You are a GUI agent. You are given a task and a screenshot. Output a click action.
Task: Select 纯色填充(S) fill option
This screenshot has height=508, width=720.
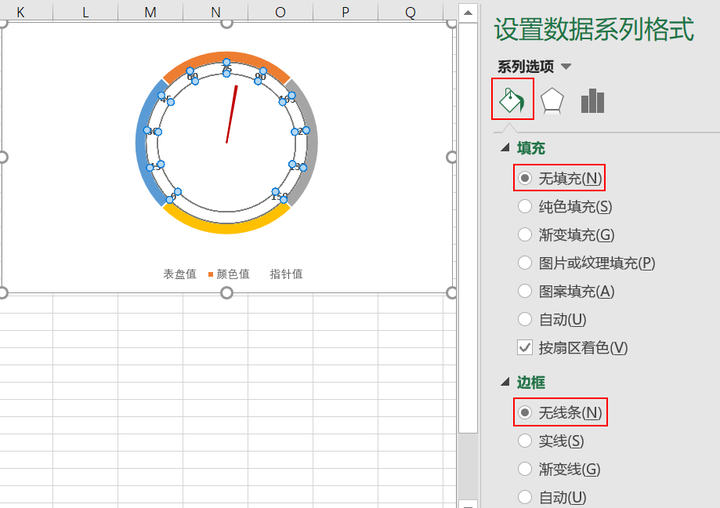565,206
